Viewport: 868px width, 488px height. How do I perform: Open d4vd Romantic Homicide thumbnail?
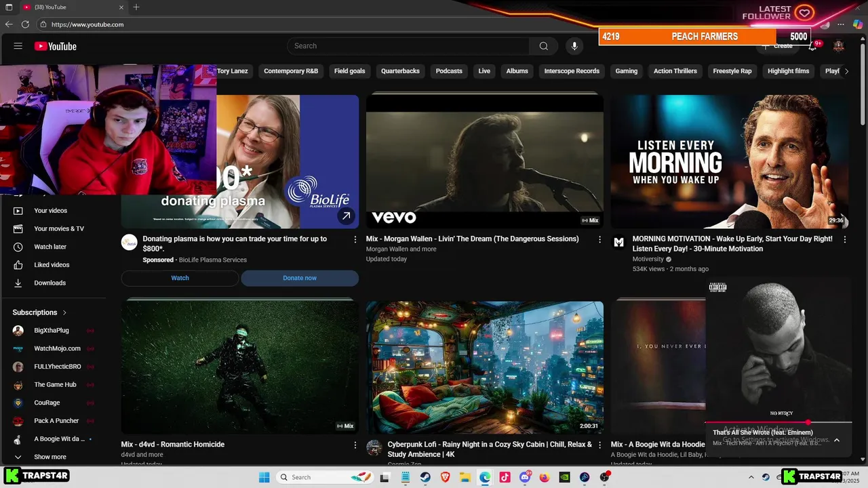pyautogui.click(x=240, y=367)
